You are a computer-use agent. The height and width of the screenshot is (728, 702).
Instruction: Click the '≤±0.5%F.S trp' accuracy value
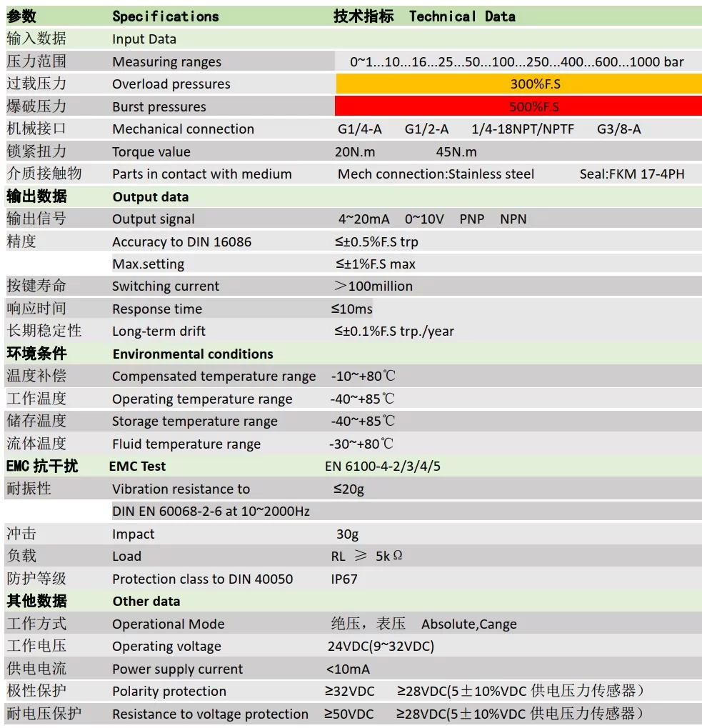tap(376, 242)
